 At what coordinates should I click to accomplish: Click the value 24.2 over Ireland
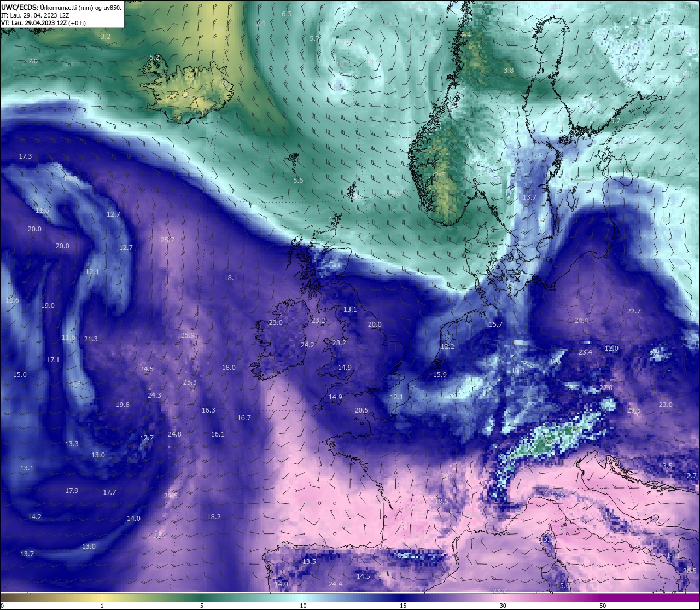(x=307, y=345)
